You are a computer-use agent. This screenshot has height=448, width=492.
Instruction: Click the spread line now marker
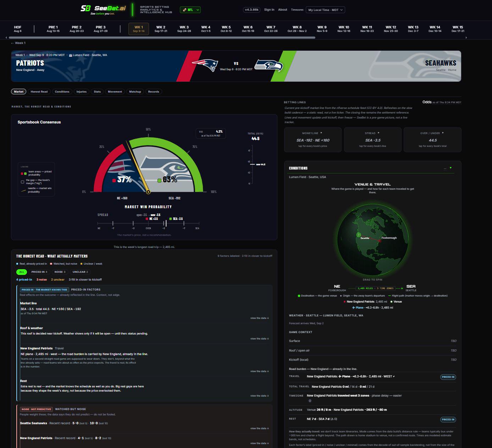(x=166, y=223)
